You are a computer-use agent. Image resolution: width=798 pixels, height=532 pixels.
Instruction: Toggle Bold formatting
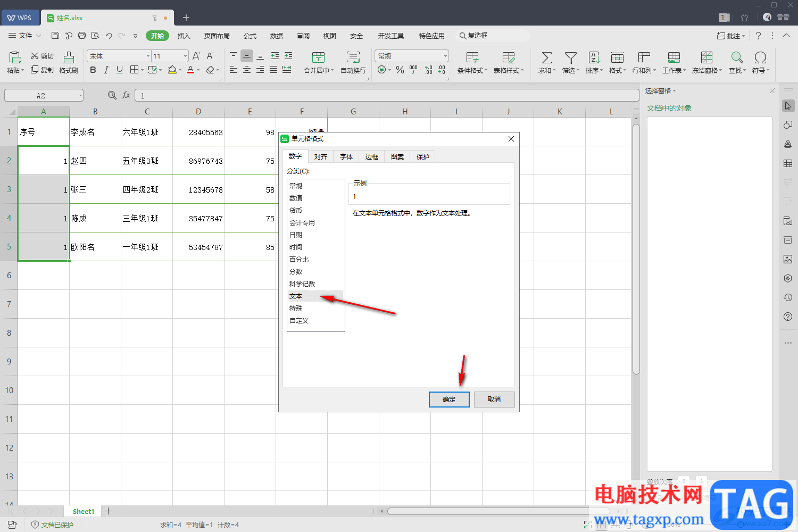pos(93,70)
